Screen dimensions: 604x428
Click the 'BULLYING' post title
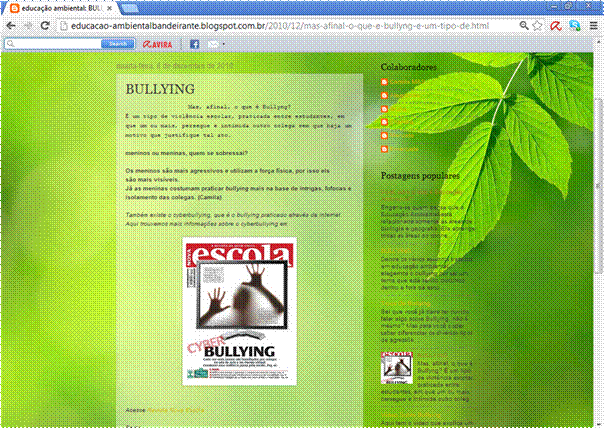tap(160, 89)
